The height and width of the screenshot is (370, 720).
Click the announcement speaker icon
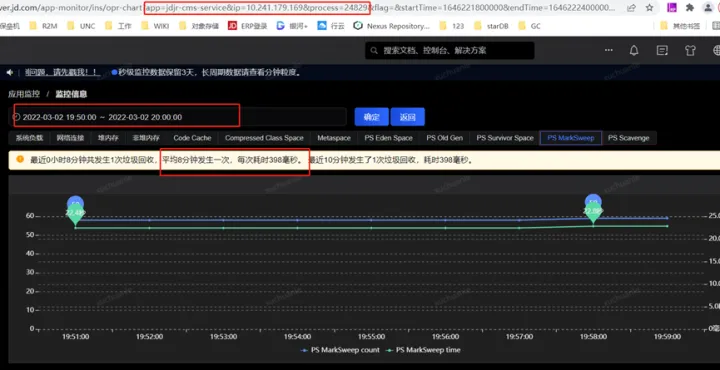pyautogui.click(x=10, y=73)
